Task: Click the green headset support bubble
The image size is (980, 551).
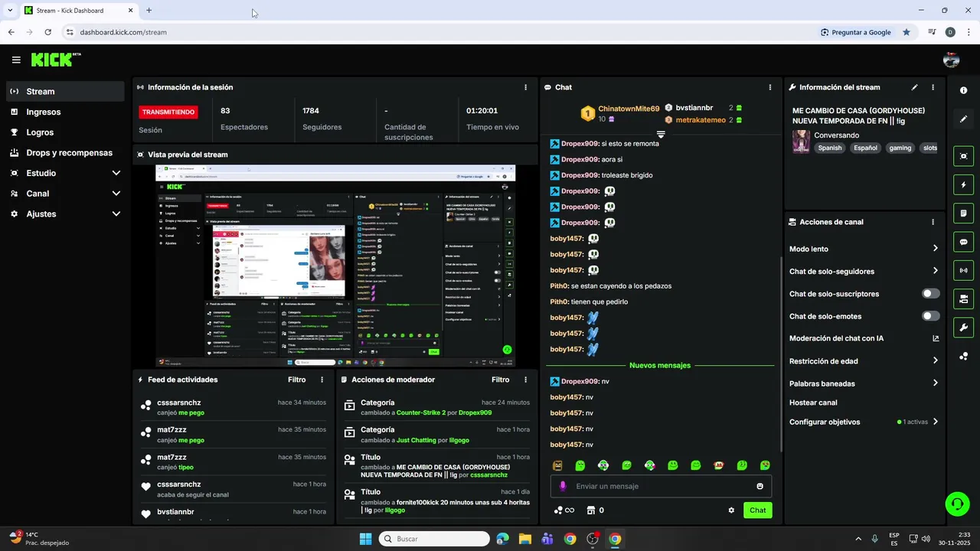Action: pyautogui.click(x=957, y=504)
